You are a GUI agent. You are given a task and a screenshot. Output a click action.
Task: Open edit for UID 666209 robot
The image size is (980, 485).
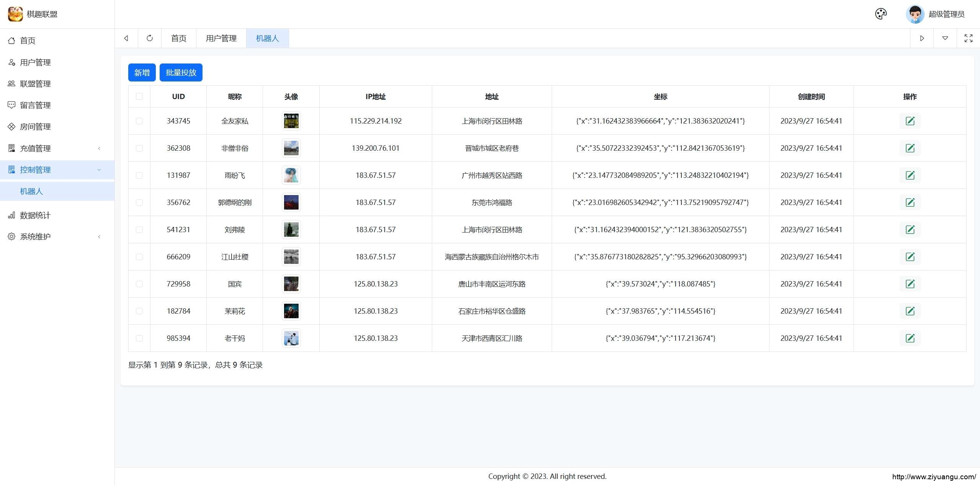coord(910,257)
